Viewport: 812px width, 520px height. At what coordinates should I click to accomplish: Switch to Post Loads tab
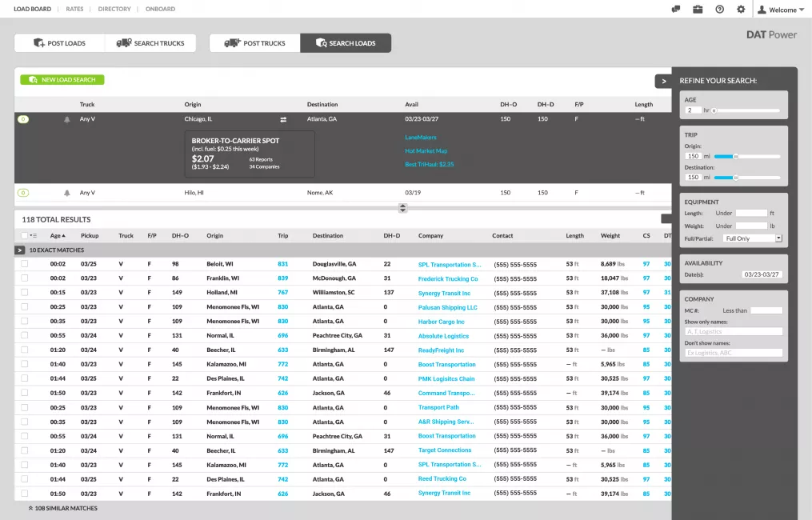tap(59, 43)
